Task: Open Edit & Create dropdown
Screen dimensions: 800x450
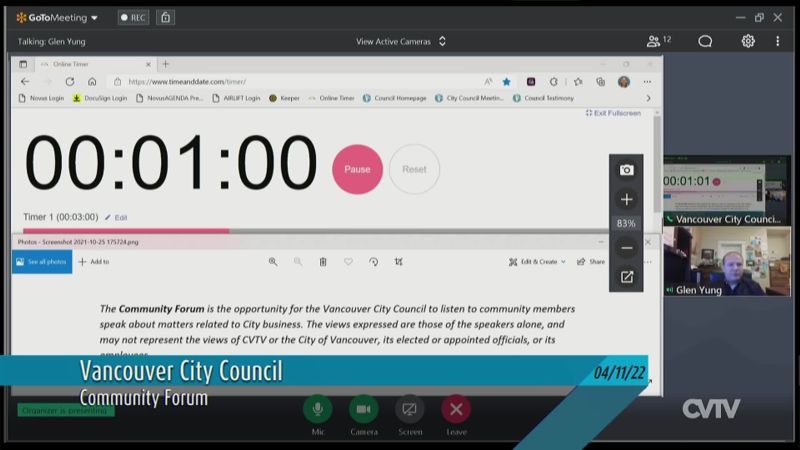Action: click(537, 262)
